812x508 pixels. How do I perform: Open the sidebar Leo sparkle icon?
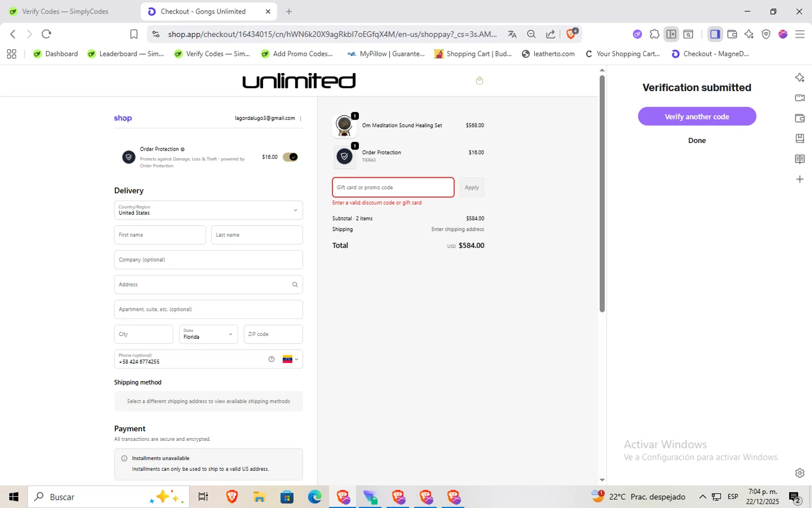tap(800, 77)
